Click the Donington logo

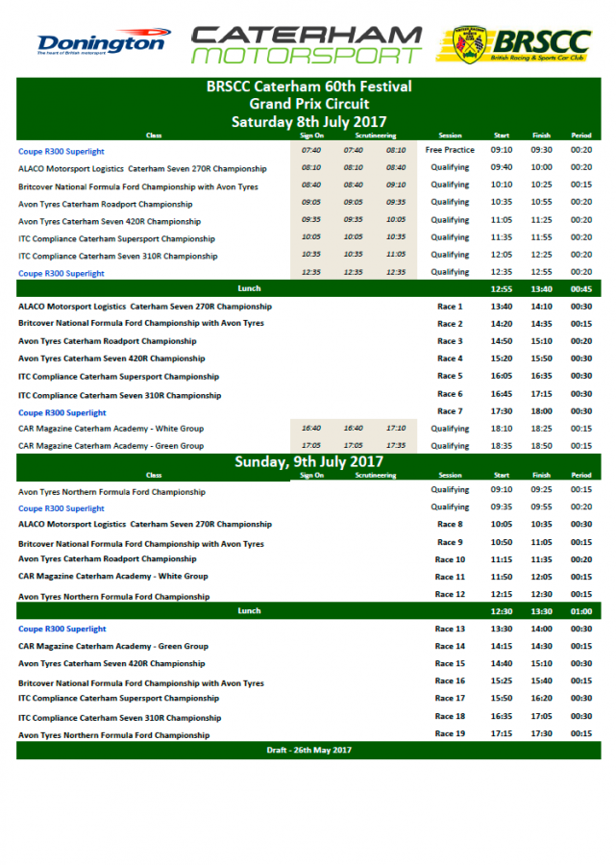pos(101,43)
